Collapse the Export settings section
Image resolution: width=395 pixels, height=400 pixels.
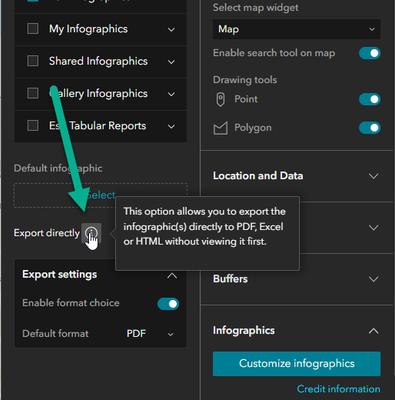point(172,276)
